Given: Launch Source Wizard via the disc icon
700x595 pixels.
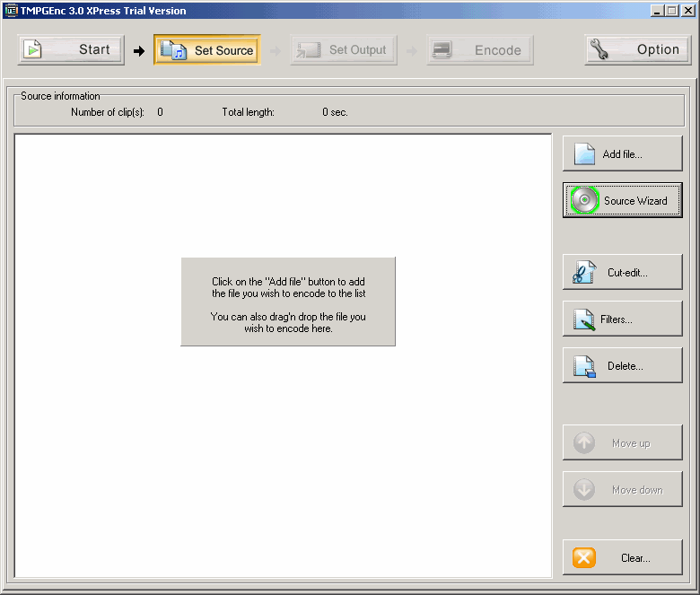Looking at the screenshot, I should pyautogui.click(x=584, y=200).
